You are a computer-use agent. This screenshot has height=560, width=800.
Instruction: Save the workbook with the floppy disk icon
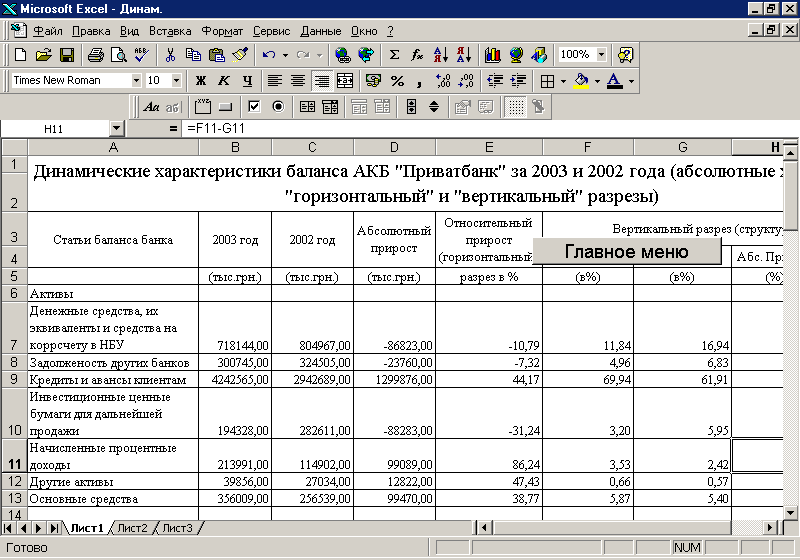(67, 55)
